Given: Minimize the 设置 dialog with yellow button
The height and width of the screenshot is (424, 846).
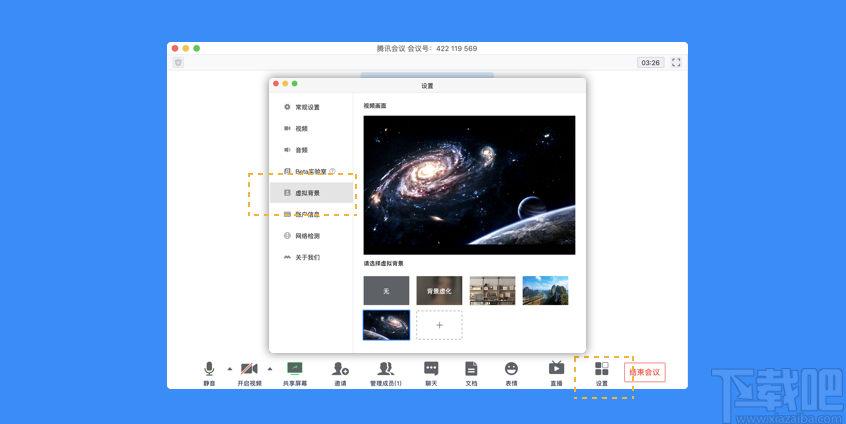Looking at the screenshot, I should (x=285, y=84).
